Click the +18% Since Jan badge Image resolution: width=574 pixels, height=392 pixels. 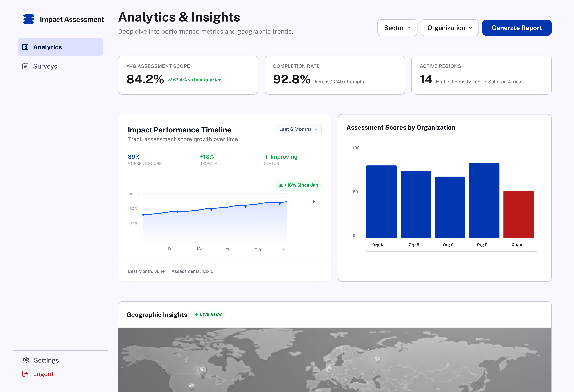click(298, 185)
